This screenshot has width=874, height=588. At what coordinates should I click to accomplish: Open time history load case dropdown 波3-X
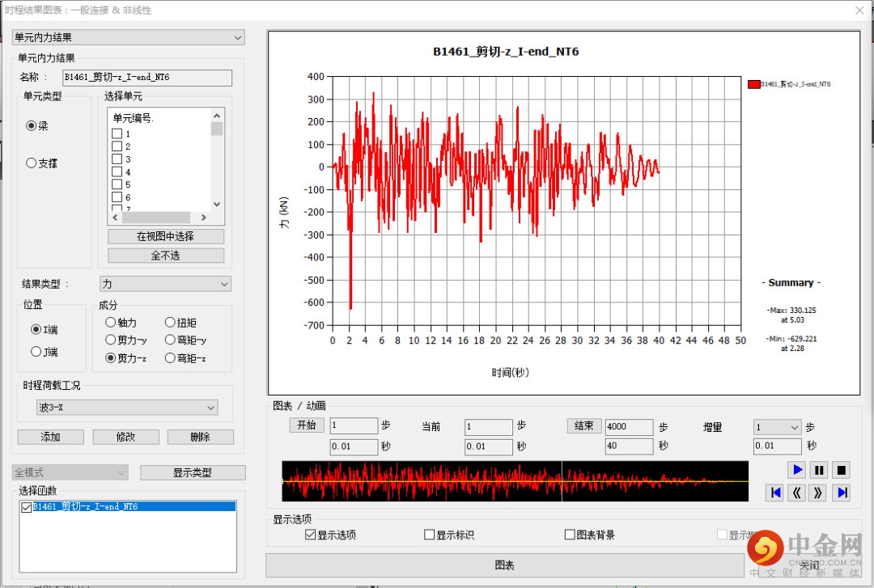(128, 408)
